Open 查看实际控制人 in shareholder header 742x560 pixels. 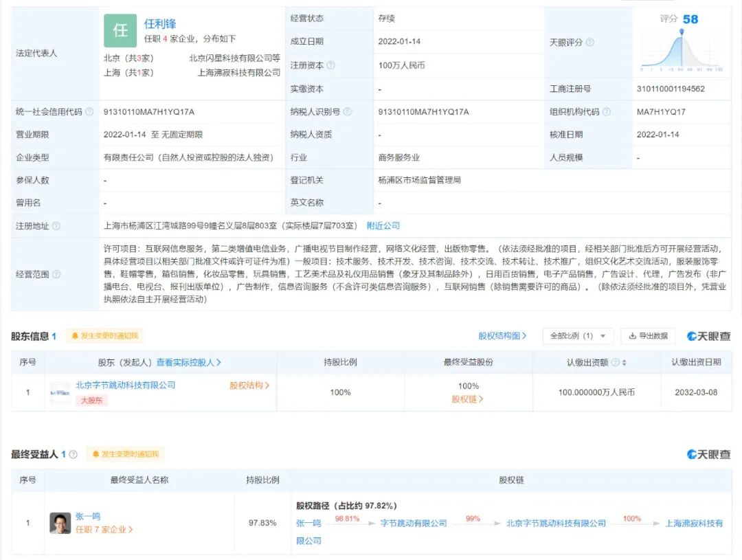(x=188, y=363)
